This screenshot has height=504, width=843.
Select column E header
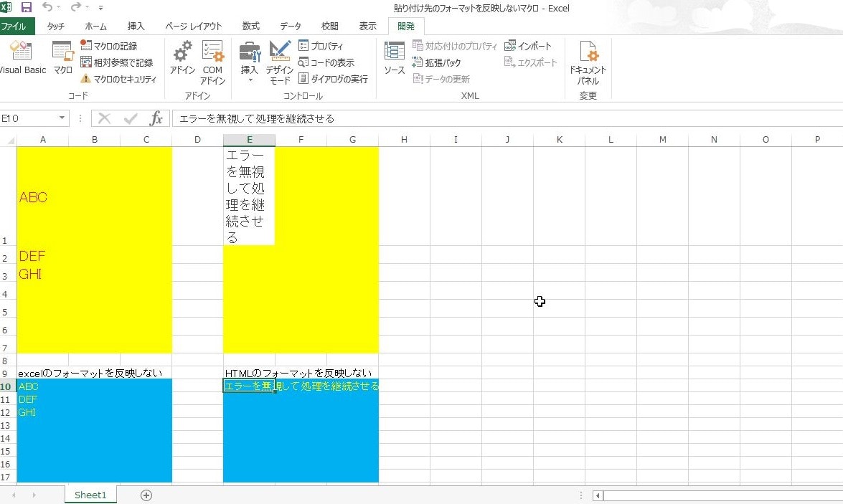pyautogui.click(x=250, y=140)
